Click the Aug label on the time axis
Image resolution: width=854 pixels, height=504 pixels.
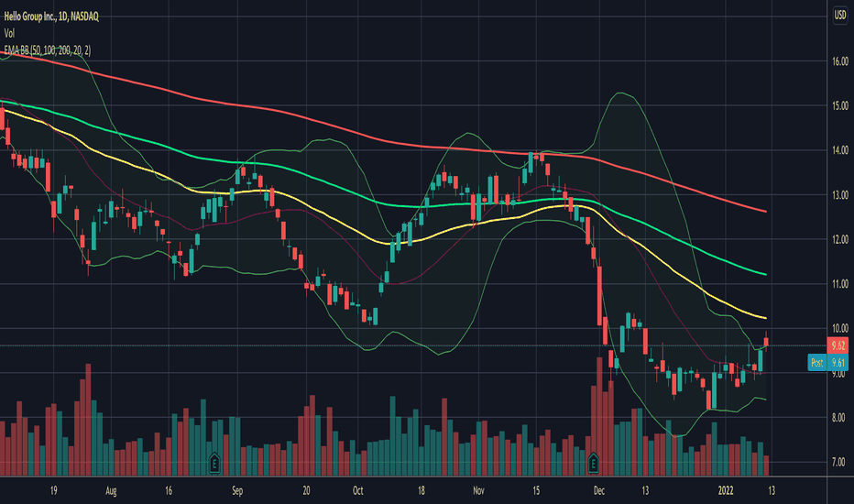click(x=111, y=490)
